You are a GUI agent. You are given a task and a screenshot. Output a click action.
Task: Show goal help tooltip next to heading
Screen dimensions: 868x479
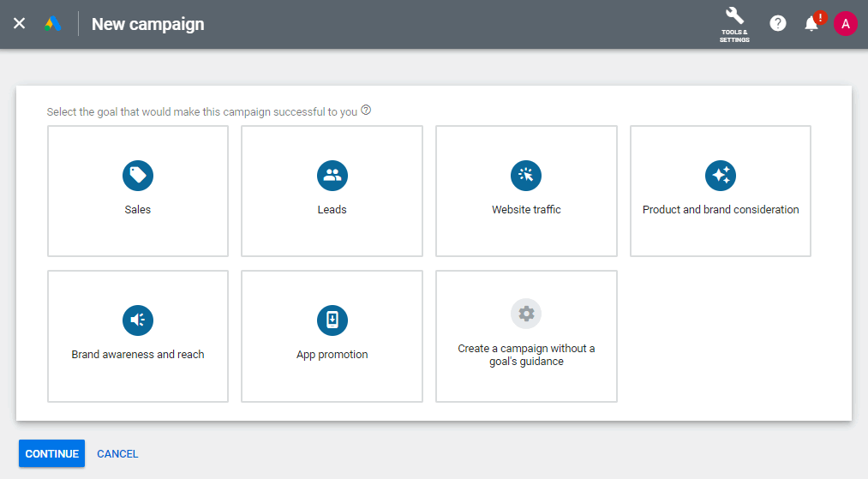pos(366,111)
